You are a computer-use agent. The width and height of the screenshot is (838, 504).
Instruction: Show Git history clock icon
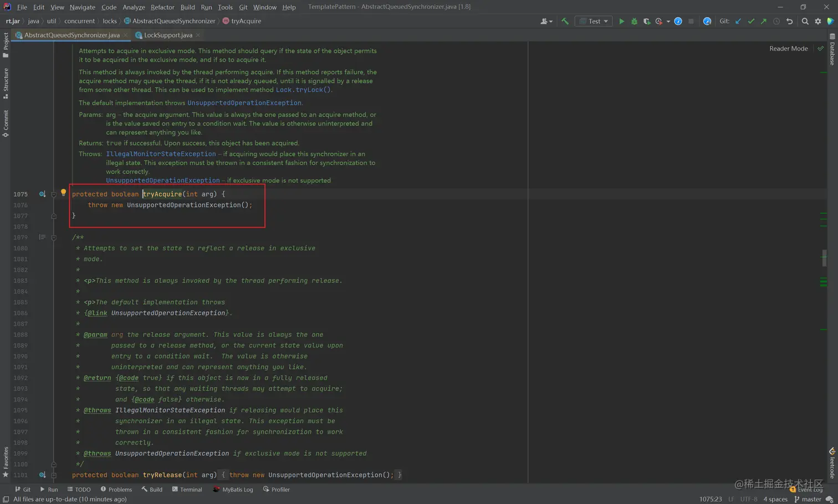tap(776, 21)
